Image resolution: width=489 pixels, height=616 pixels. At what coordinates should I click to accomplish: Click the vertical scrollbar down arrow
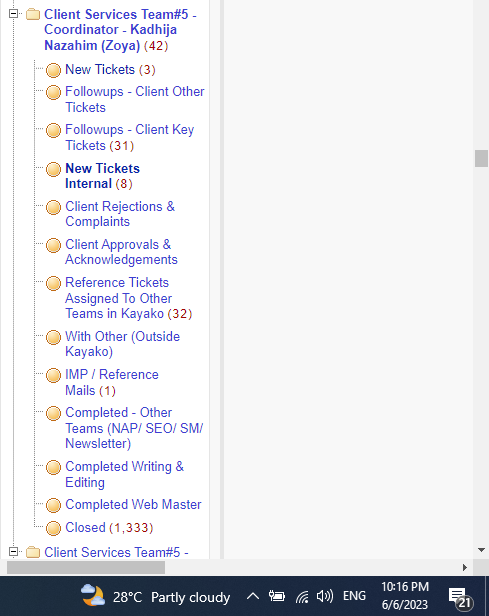pos(481,550)
